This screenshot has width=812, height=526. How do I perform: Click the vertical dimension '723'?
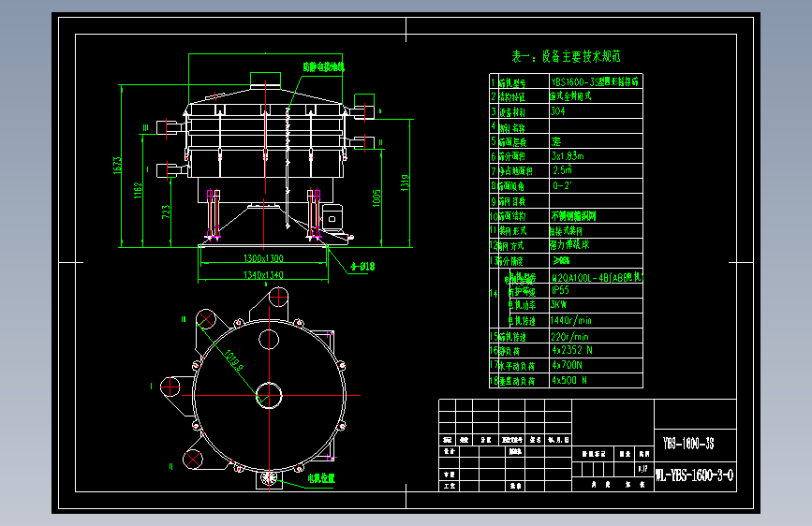point(166,212)
